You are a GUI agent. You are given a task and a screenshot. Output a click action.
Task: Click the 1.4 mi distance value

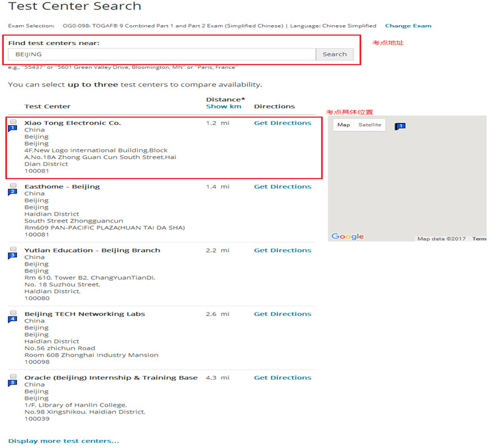click(218, 187)
